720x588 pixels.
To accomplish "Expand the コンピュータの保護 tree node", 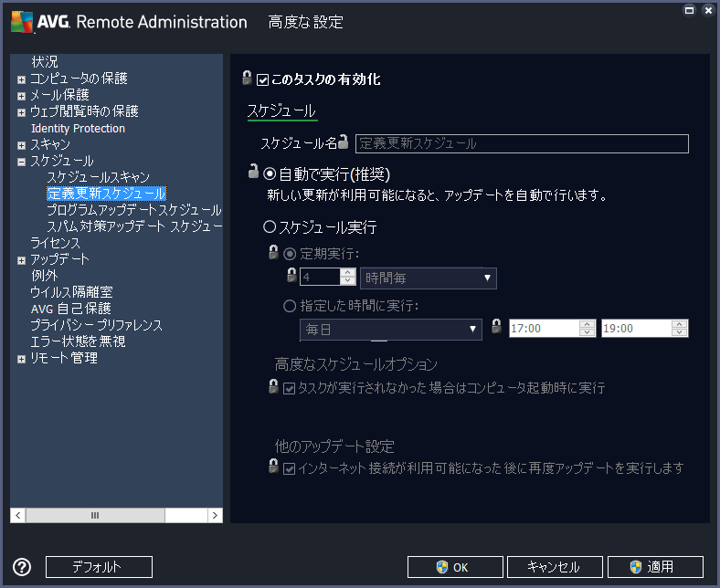I will point(21,79).
